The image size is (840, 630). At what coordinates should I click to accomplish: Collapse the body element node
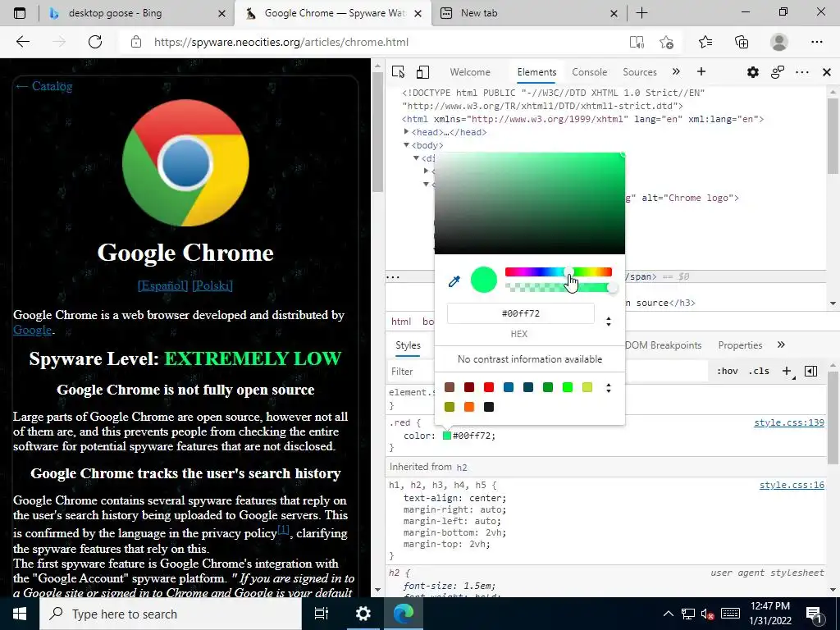(407, 145)
